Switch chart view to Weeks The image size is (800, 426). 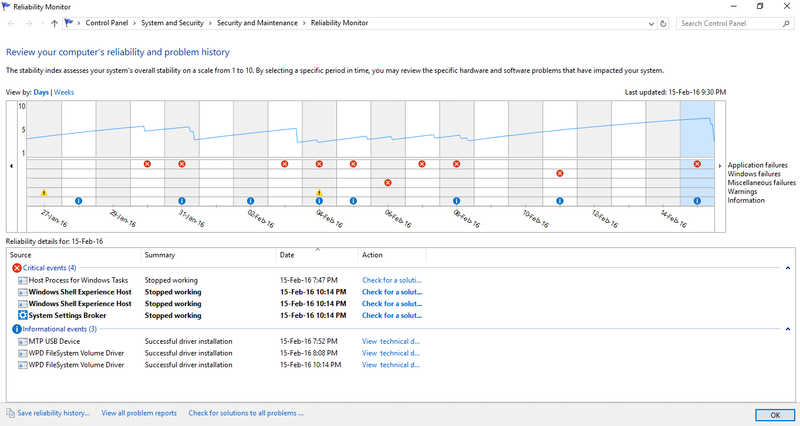click(x=64, y=92)
